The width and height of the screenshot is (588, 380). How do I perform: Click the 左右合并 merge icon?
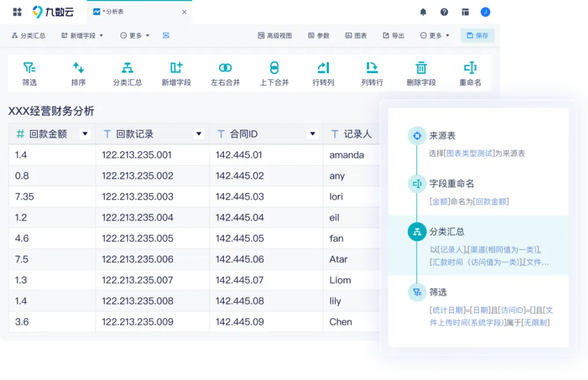click(x=225, y=68)
